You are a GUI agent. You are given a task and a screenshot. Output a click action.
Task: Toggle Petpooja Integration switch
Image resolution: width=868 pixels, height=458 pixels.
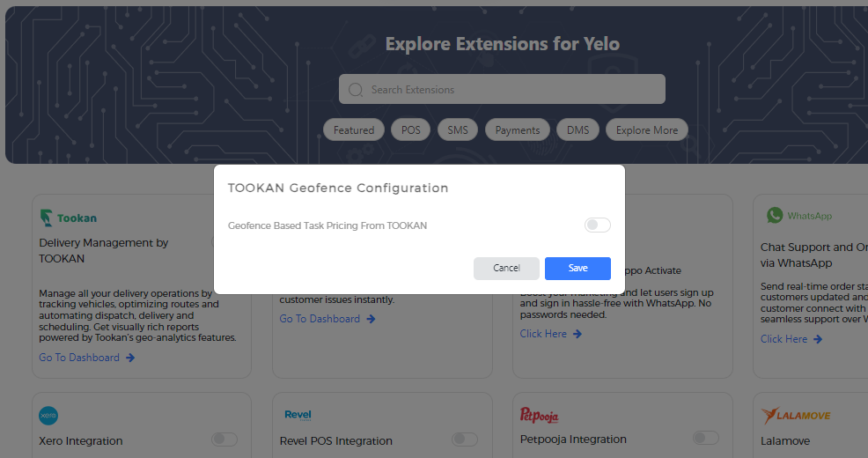tap(706, 438)
